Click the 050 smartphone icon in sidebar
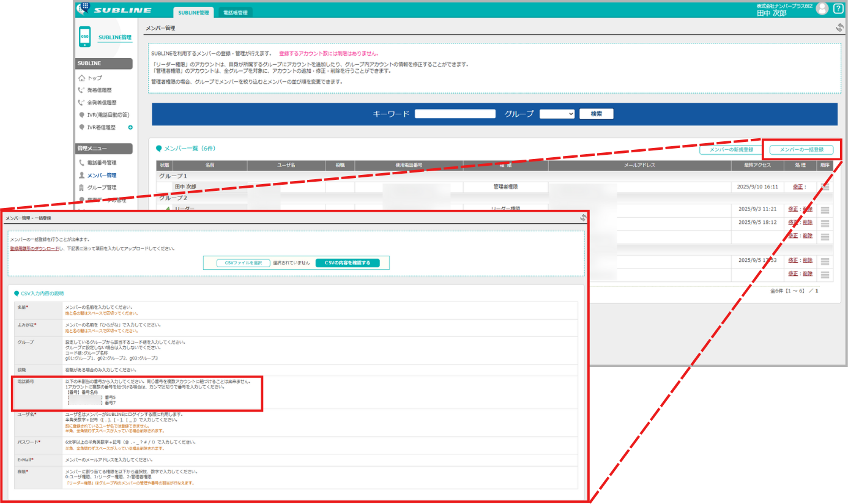Image resolution: width=848 pixels, height=504 pixels. click(85, 37)
